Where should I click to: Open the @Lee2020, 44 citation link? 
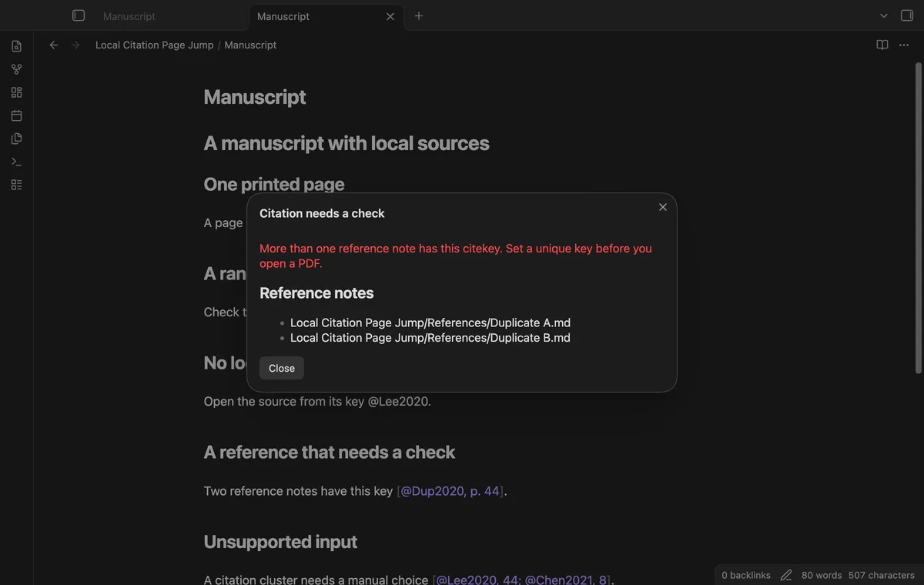pos(477,580)
